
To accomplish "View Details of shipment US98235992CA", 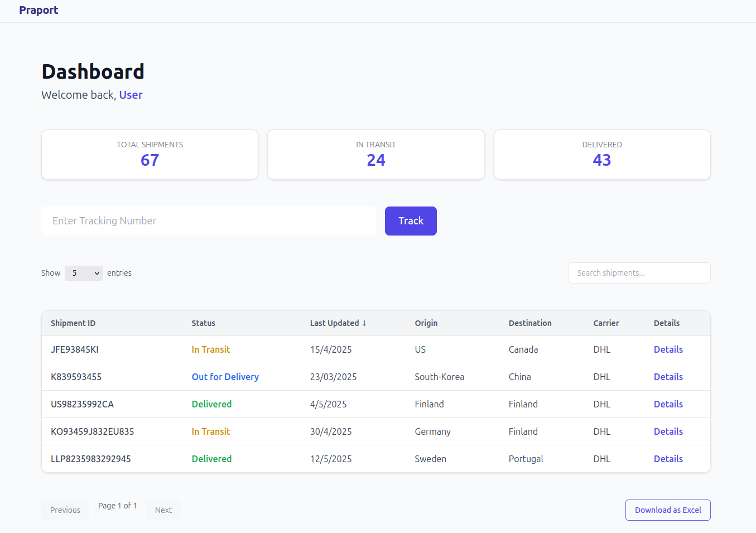I will (x=668, y=404).
